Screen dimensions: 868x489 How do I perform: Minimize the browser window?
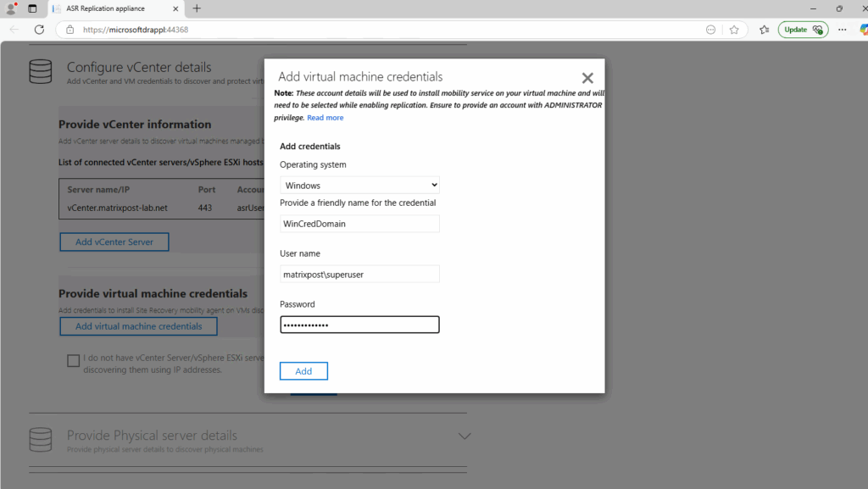point(813,8)
